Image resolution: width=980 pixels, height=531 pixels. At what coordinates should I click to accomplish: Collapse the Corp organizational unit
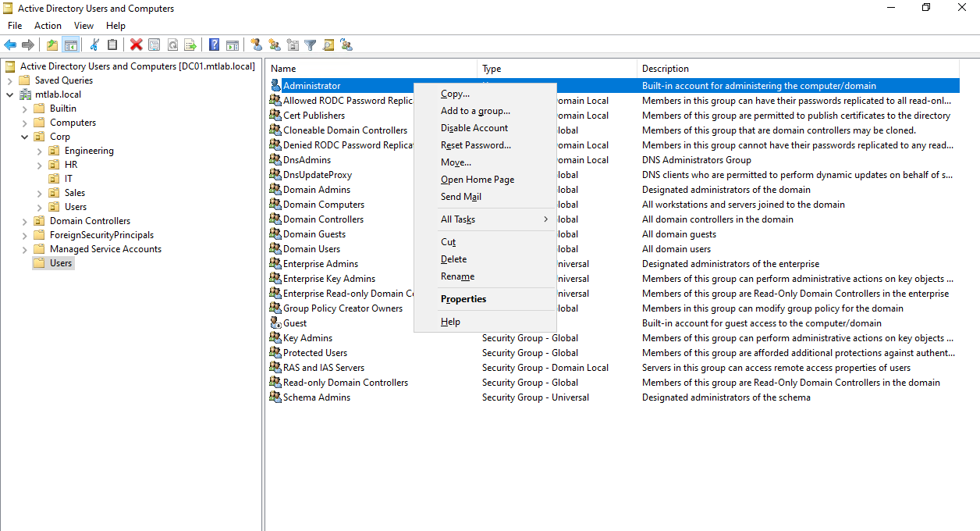pyautogui.click(x=24, y=137)
